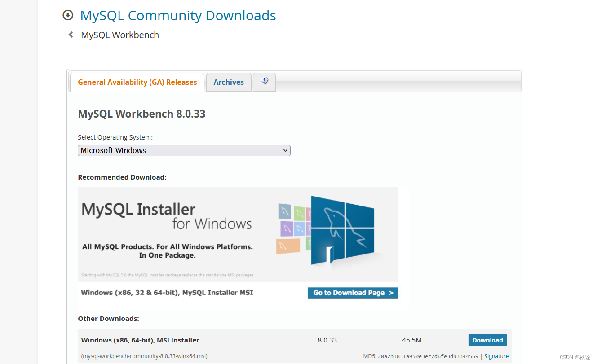Click the MySQL Workbench 8.0.33 heading
The width and height of the screenshot is (597, 364).
pyautogui.click(x=142, y=114)
